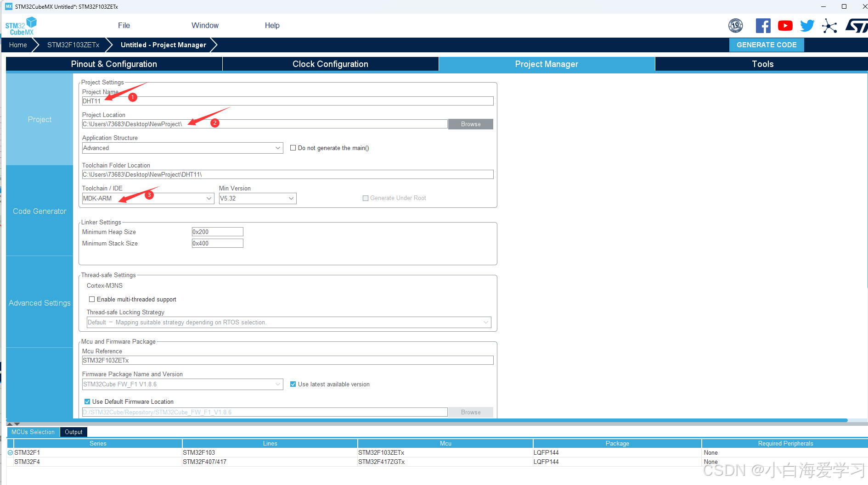Select the Project Manager tab
Viewport: 868px width, 485px height.
[x=547, y=64]
